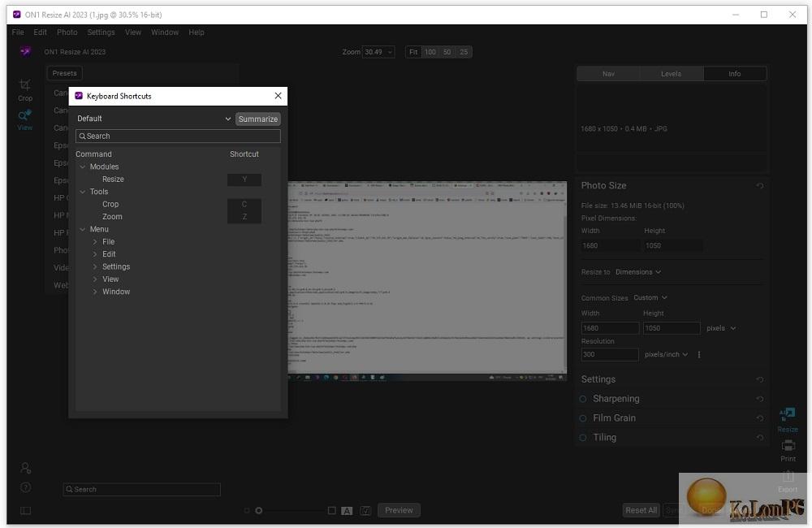This screenshot has width=812, height=528.
Task: Open the resolution options three-dot menu
Action: 699,354
